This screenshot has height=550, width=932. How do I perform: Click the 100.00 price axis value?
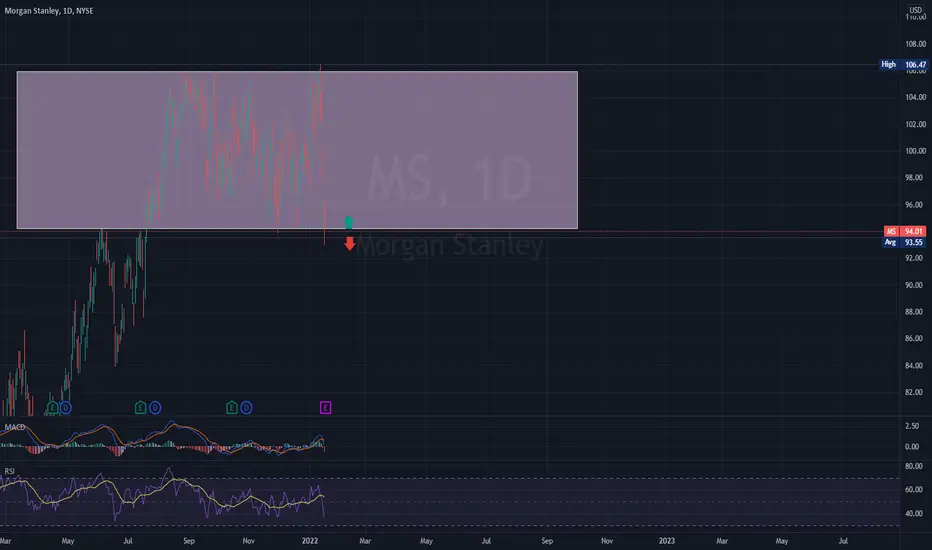[915, 151]
